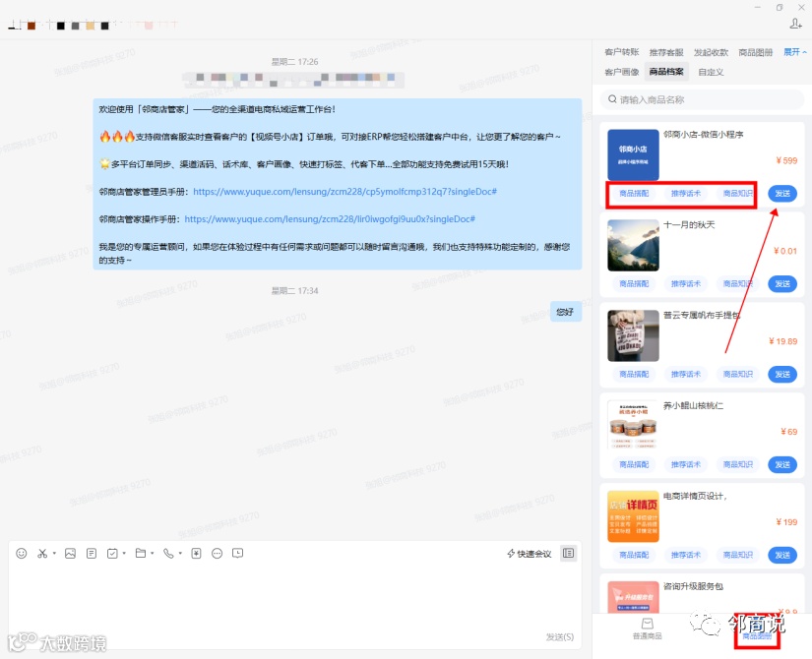Send the 邻商小店-微信小程序 product

pos(781,194)
